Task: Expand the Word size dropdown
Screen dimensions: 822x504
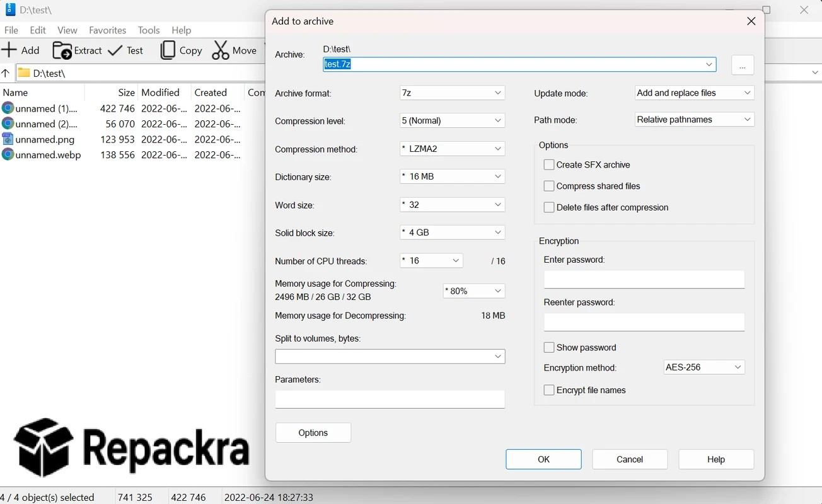Action: click(453, 205)
